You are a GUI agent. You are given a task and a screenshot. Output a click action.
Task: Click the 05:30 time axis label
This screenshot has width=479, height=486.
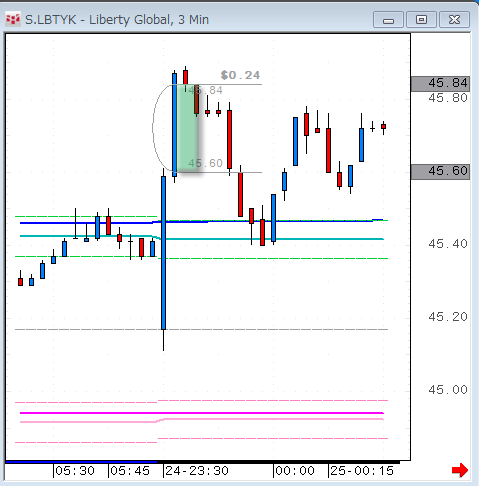tap(75, 471)
